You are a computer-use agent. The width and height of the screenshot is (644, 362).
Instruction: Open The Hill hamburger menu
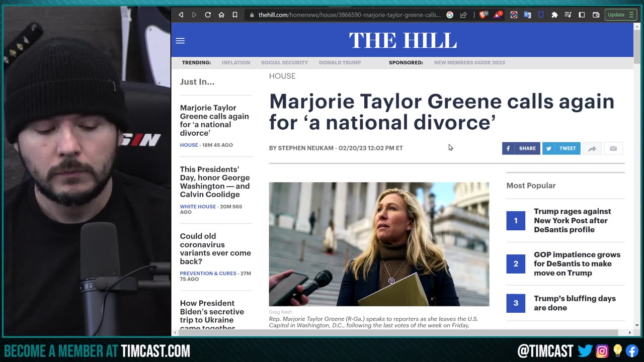180,41
